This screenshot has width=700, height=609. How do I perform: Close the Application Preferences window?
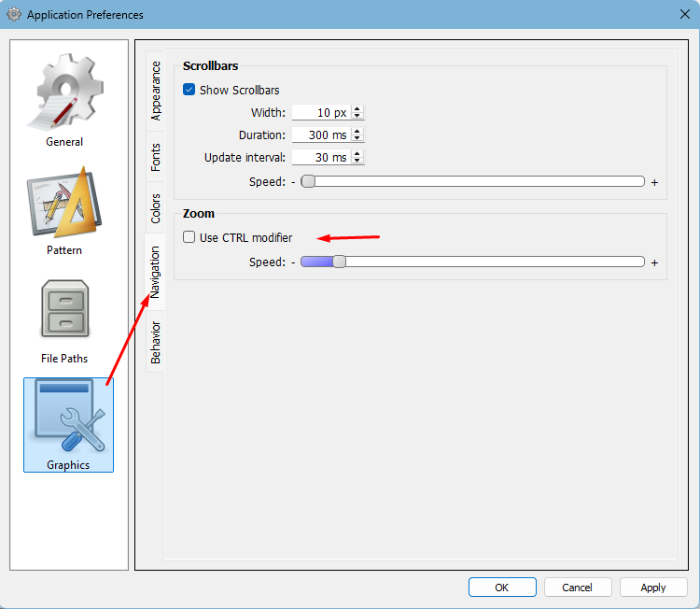[x=685, y=14]
